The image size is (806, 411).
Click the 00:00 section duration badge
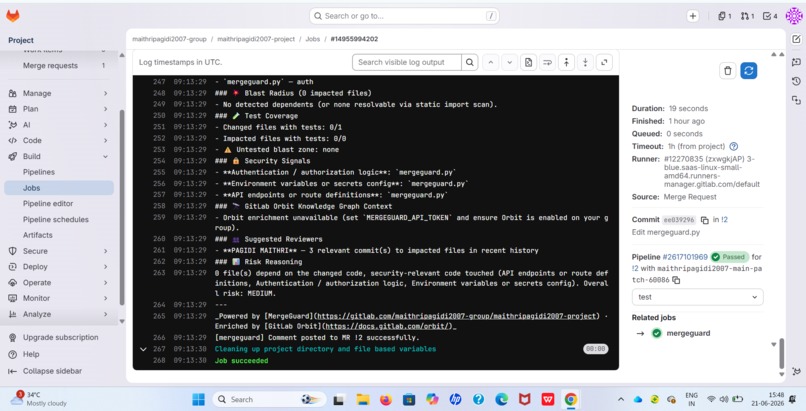[x=596, y=349]
